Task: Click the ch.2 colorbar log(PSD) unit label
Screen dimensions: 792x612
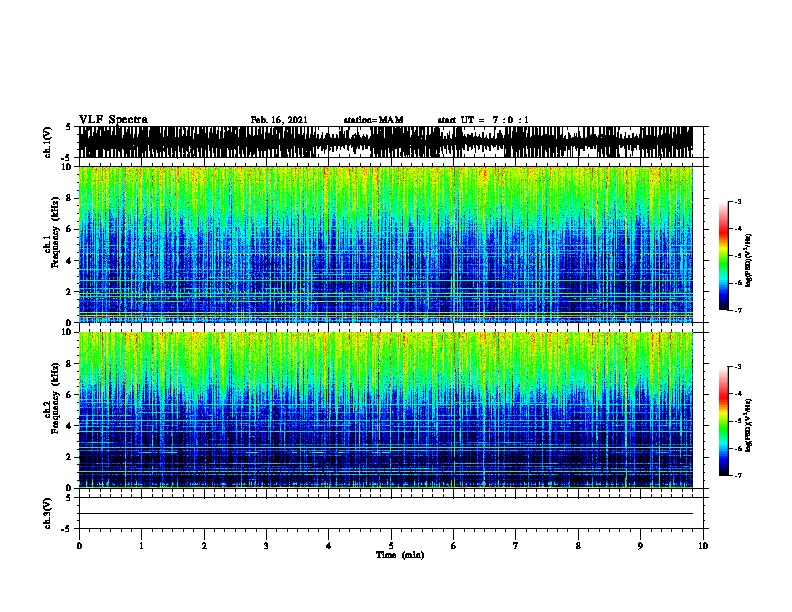Action: coord(748,426)
